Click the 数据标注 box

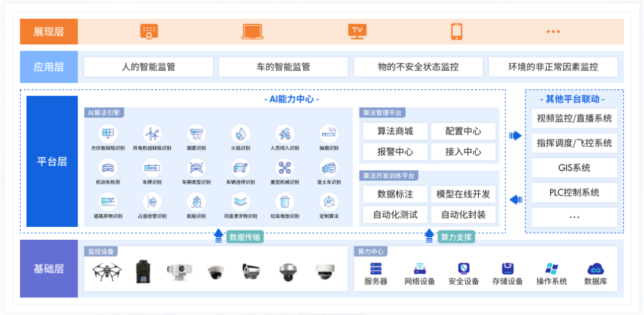[x=395, y=194]
